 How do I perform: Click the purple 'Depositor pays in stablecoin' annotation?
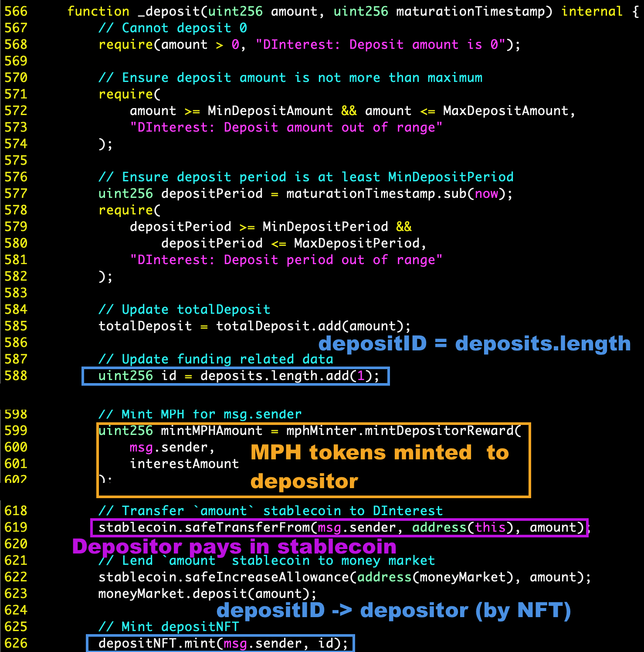pyautogui.click(x=234, y=547)
